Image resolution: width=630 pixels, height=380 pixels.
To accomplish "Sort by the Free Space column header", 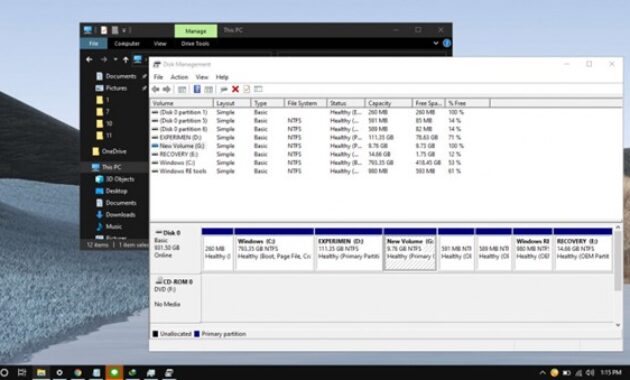I will tap(429, 103).
